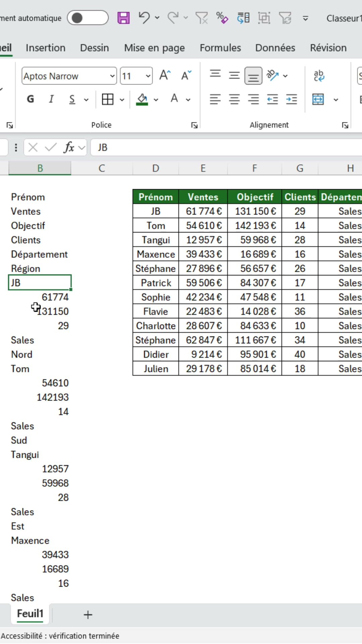Open the Formules ribbon tab
This screenshot has width=362, height=644.
click(220, 48)
